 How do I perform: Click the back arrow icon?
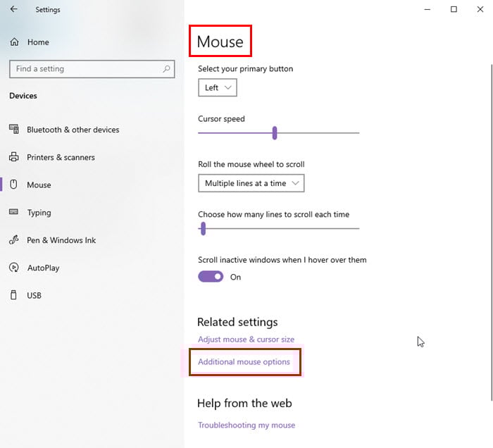tap(13, 9)
